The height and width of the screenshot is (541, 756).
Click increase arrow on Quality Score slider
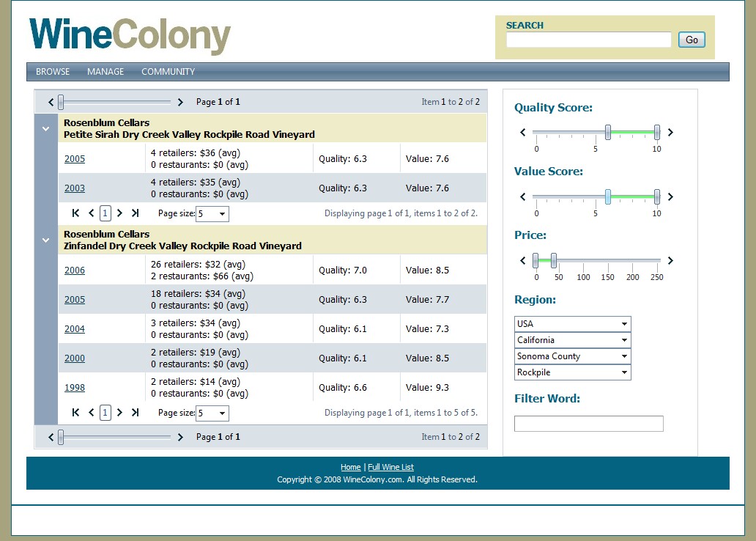point(670,132)
